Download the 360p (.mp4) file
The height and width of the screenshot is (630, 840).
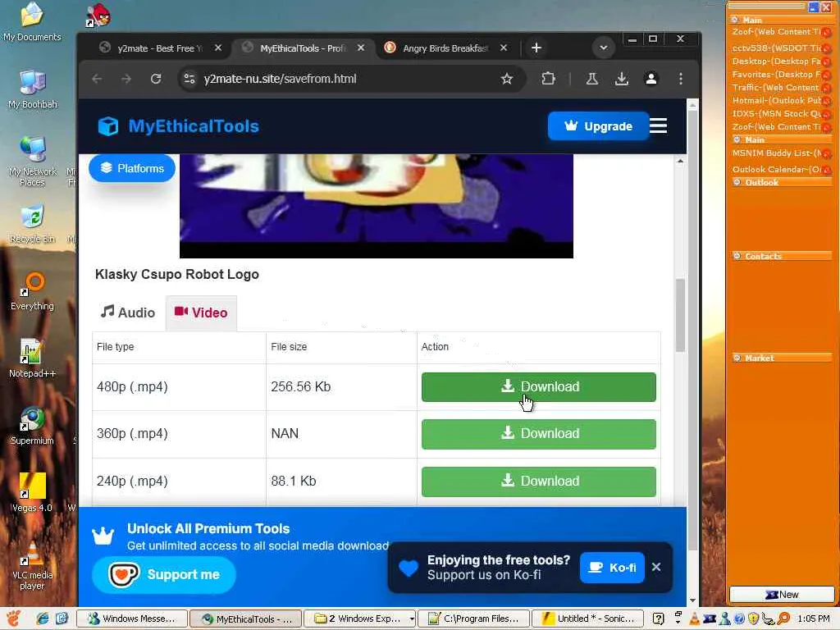click(538, 434)
